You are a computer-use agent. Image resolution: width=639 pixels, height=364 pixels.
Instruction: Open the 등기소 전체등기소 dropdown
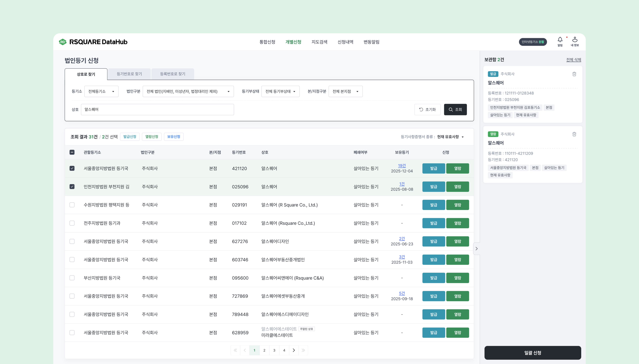101,91
